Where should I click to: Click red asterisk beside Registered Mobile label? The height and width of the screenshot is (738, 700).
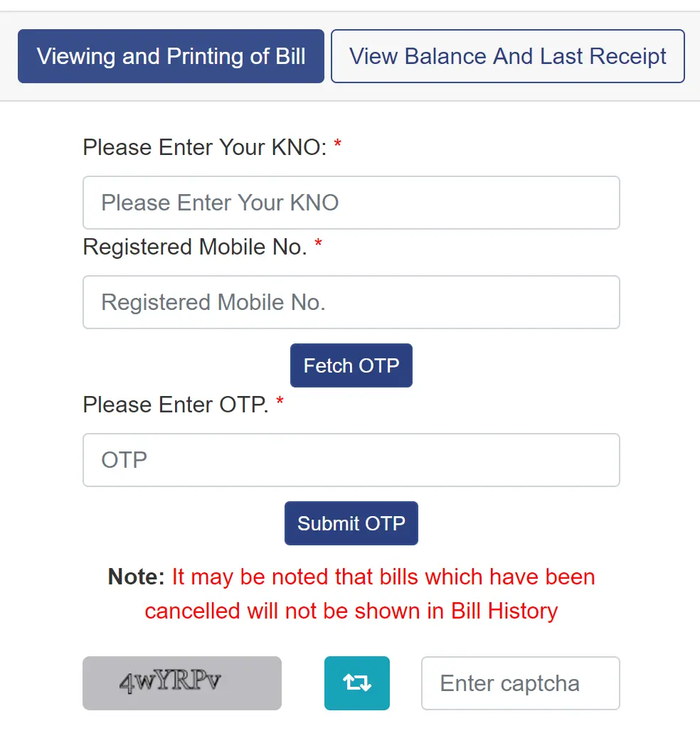click(319, 245)
